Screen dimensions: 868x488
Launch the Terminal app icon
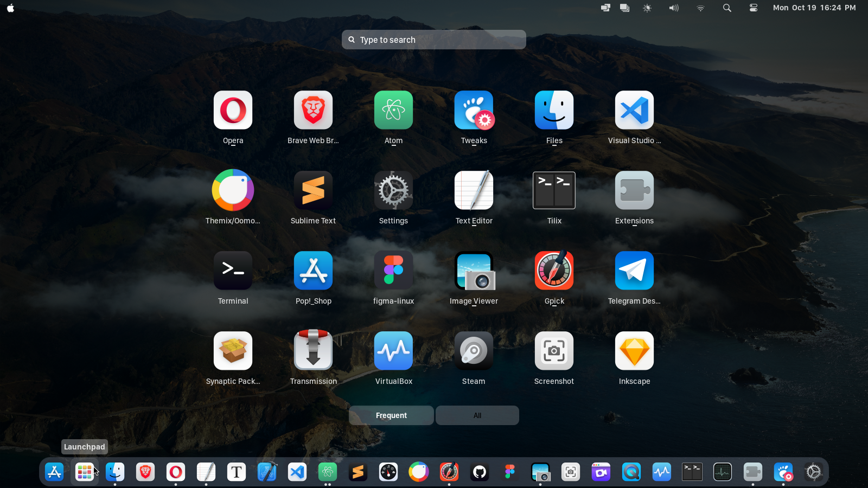pyautogui.click(x=233, y=271)
